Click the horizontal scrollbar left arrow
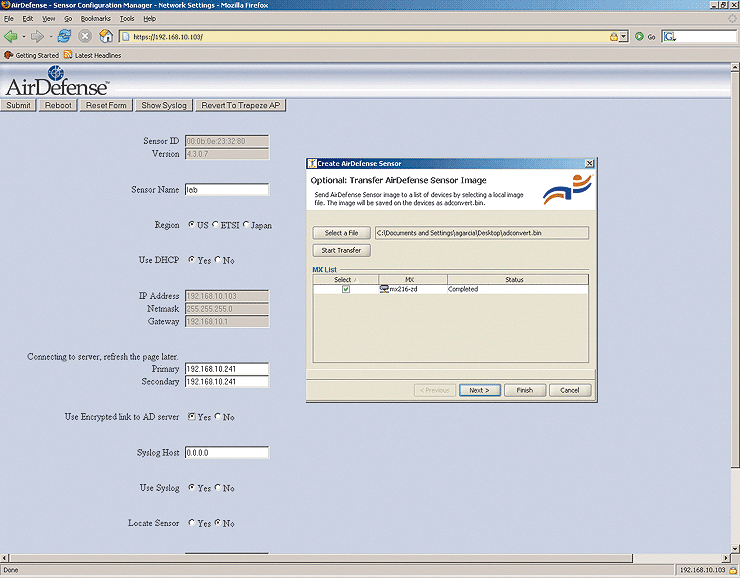 [4, 558]
